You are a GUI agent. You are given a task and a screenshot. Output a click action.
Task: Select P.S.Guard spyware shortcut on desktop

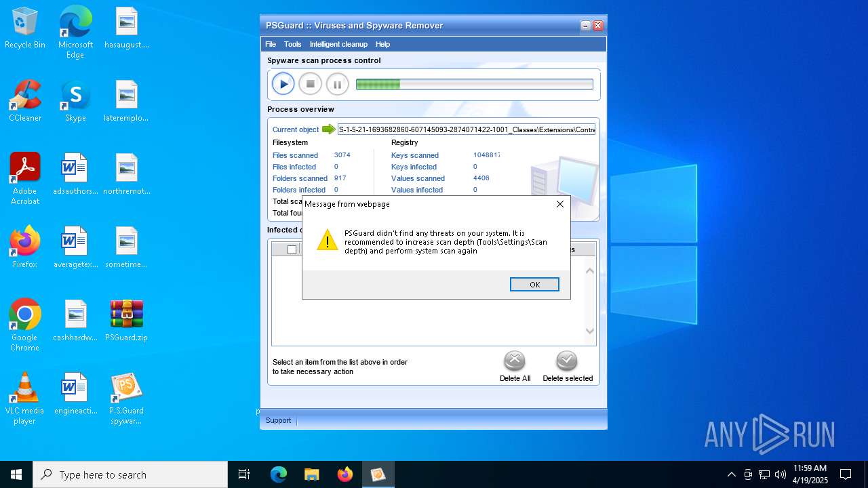127,399
